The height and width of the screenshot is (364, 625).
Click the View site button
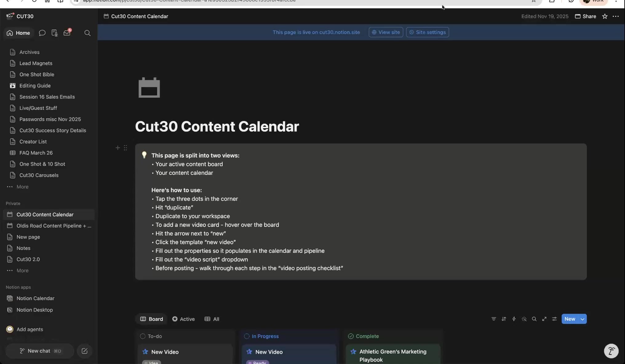click(386, 32)
